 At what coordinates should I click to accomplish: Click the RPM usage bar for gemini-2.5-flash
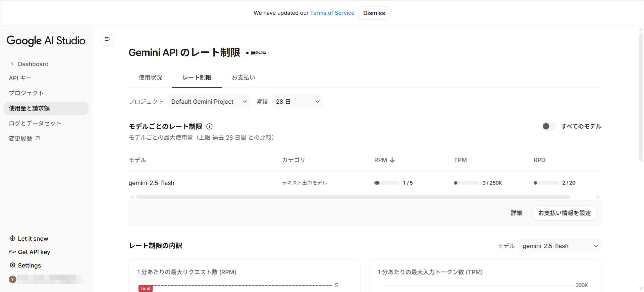[387, 183]
